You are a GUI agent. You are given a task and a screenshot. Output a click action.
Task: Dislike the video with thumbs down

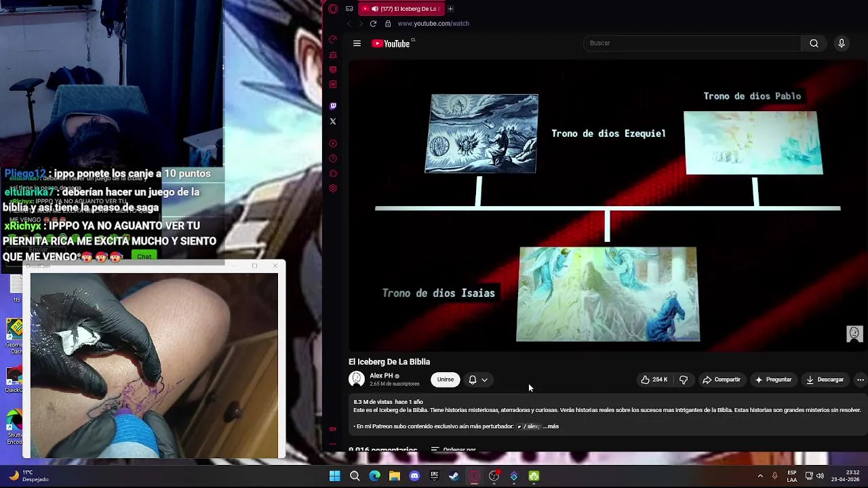pyautogui.click(x=684, y=380)
